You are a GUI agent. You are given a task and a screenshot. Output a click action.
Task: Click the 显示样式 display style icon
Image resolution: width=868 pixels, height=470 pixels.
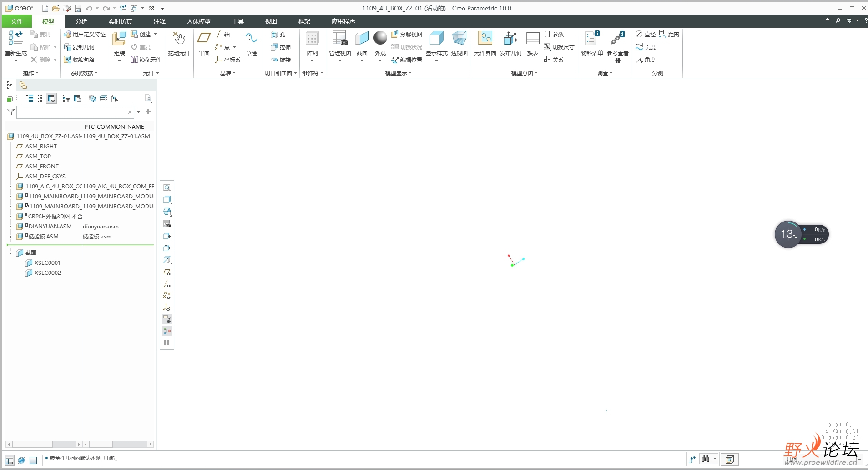(436, 38)
